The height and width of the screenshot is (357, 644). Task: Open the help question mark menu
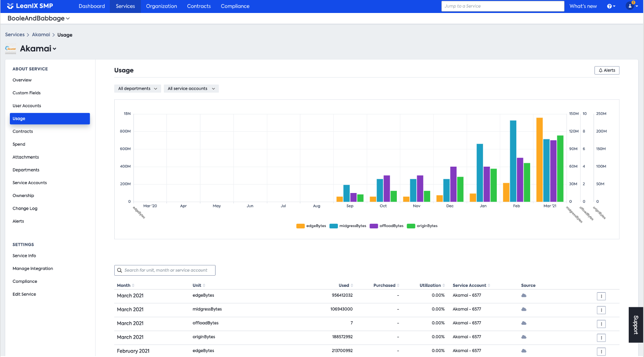click(x=611, y=6)
